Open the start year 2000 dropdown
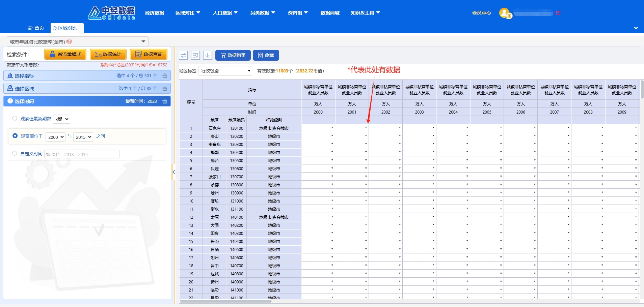The image size is (644, 307). coord(55,137)
